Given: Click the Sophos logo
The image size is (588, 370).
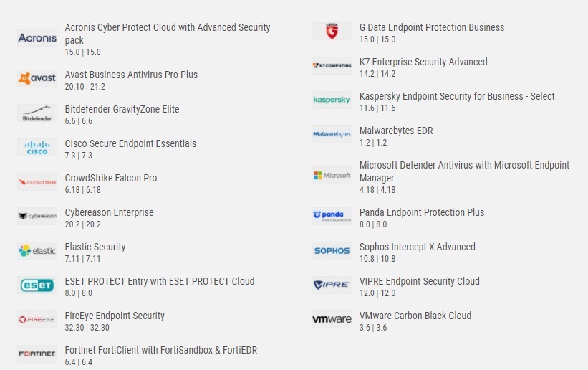Looking at the screenshot, I should 332,250.
